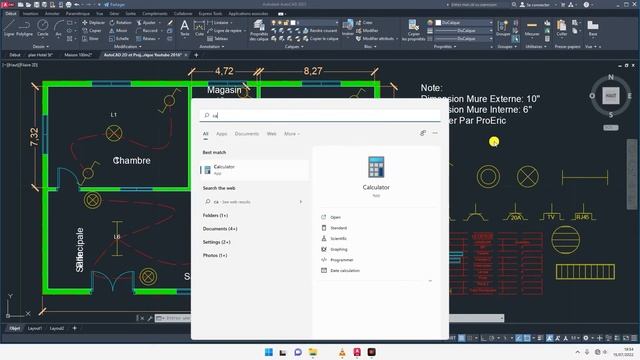Click the Copier tool in Modification panel

(x=92, y=31)
